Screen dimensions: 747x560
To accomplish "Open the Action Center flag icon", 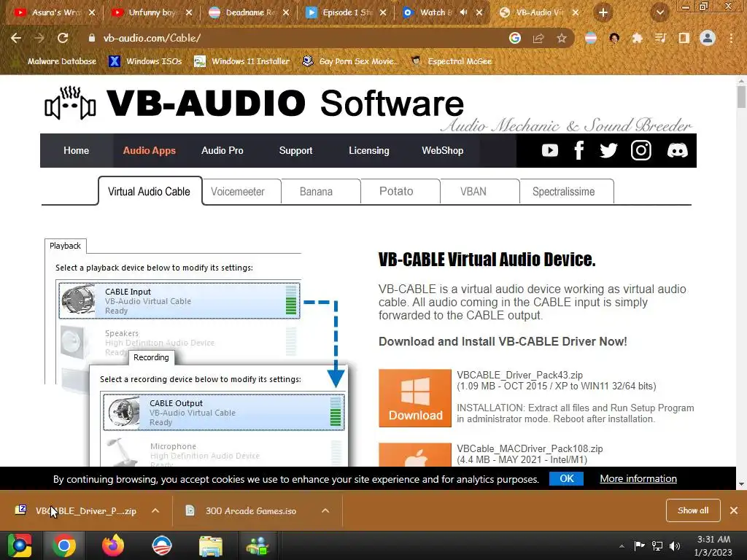I will tap(639, 545).
